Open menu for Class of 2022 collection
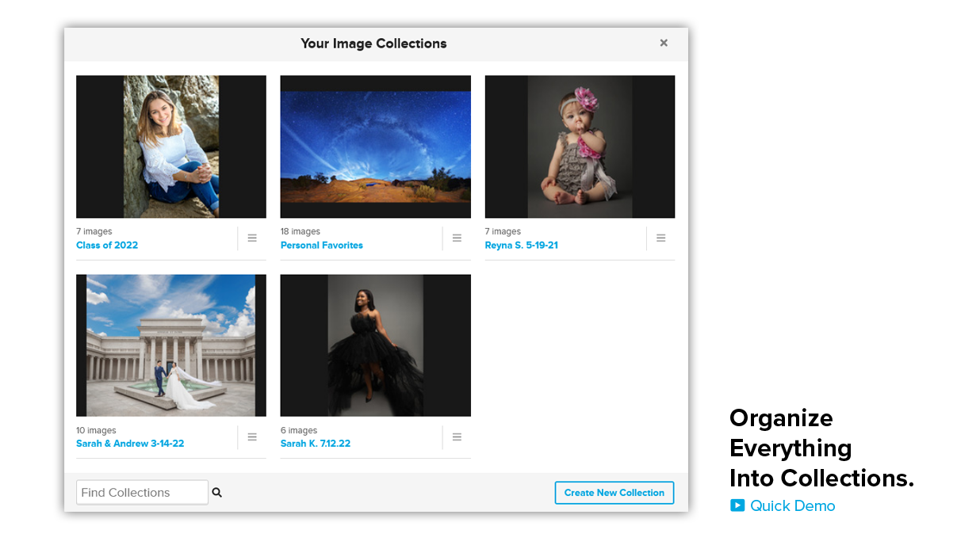 252,238
